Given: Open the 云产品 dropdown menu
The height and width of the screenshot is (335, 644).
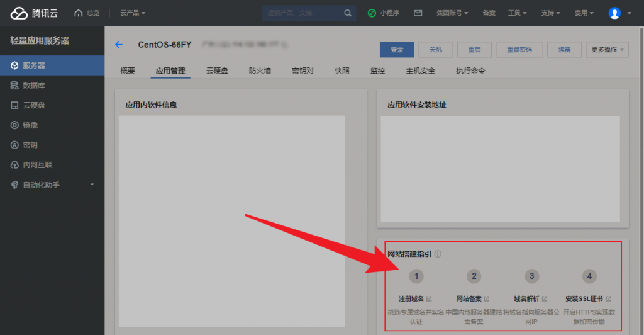Looking at the screenshot, I should (x=133, y=13).
